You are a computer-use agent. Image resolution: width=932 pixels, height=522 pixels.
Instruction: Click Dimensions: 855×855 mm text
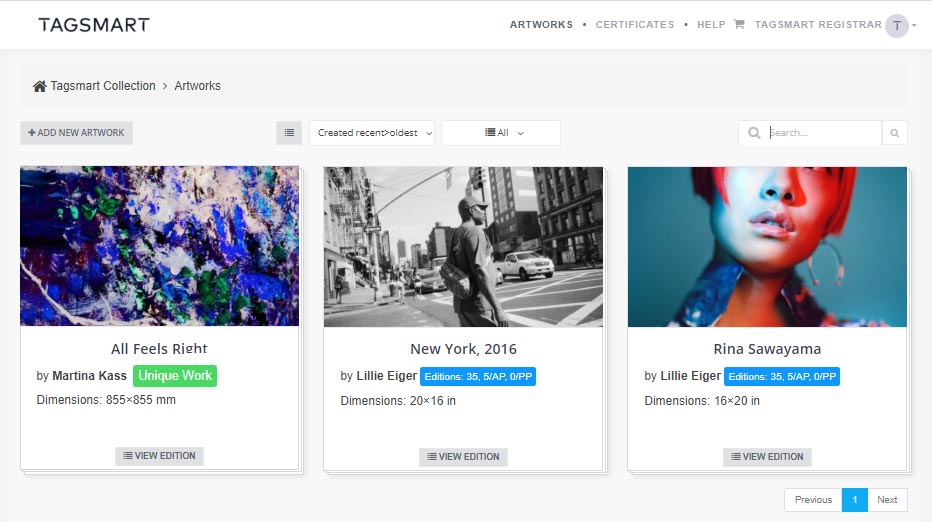(x=106, y=400)
